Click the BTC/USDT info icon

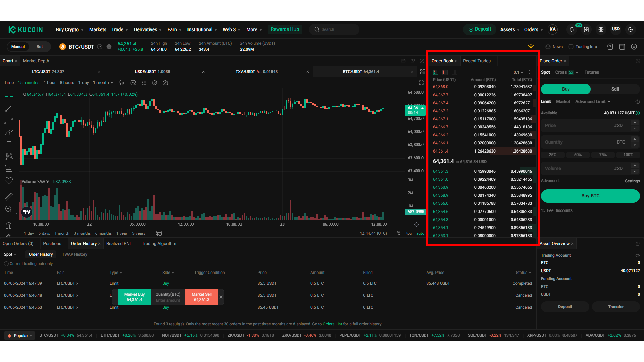point(109,47)
